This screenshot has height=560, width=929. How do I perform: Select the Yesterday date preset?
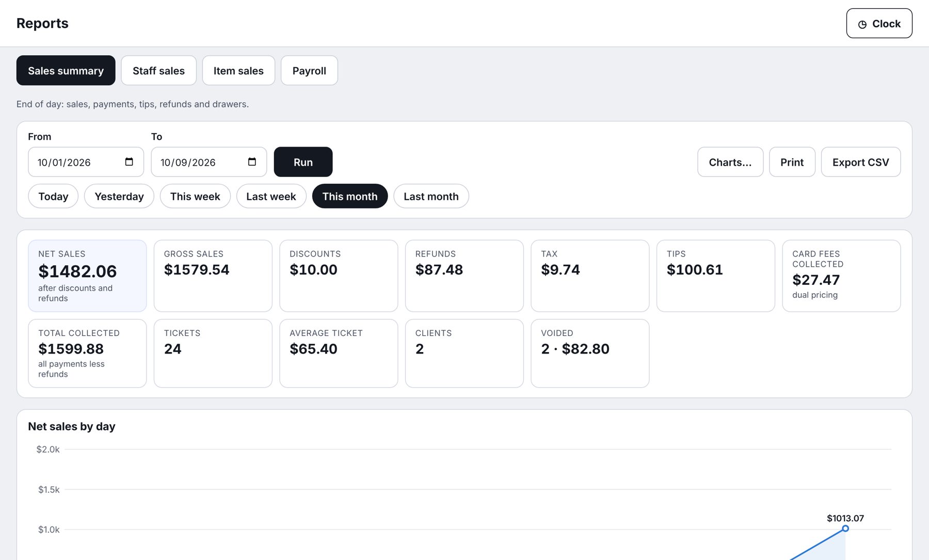click(119, 196)
